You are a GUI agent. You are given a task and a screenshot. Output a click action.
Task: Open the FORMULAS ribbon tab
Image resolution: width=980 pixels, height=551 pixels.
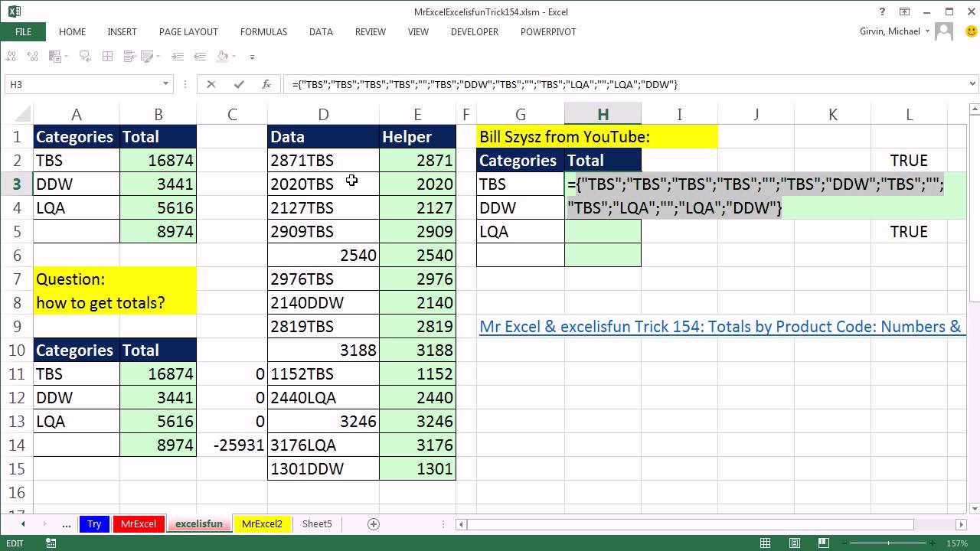tap(263, 32)
